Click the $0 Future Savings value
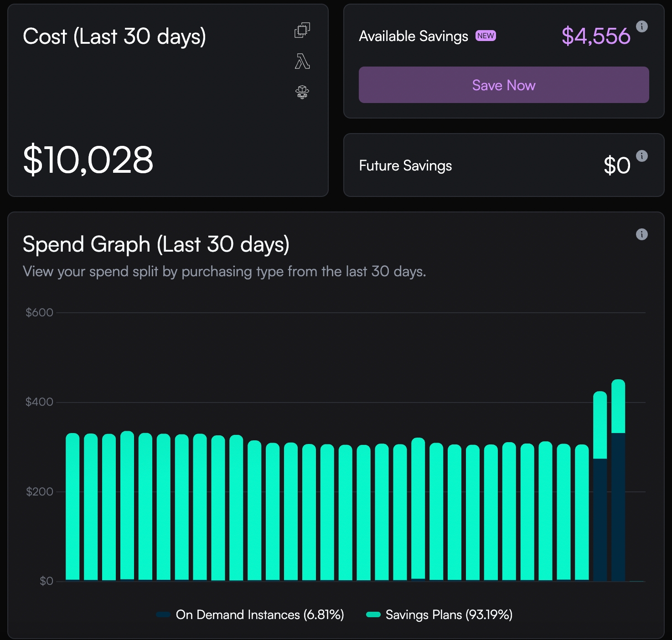 (x=616, y=165)
